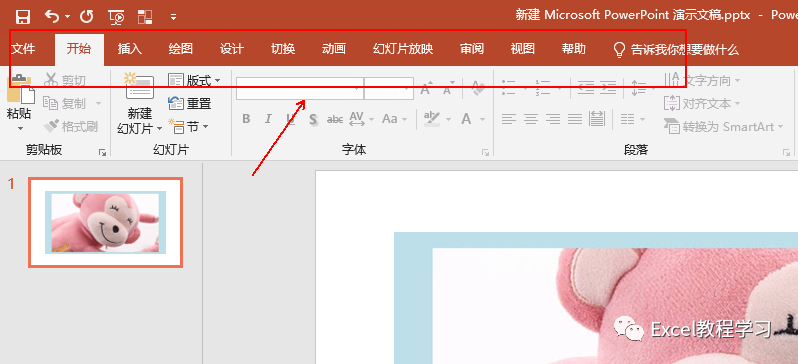Screen dimensions: 798x364
Task: Click the bullets list icon
Action: 509,87
